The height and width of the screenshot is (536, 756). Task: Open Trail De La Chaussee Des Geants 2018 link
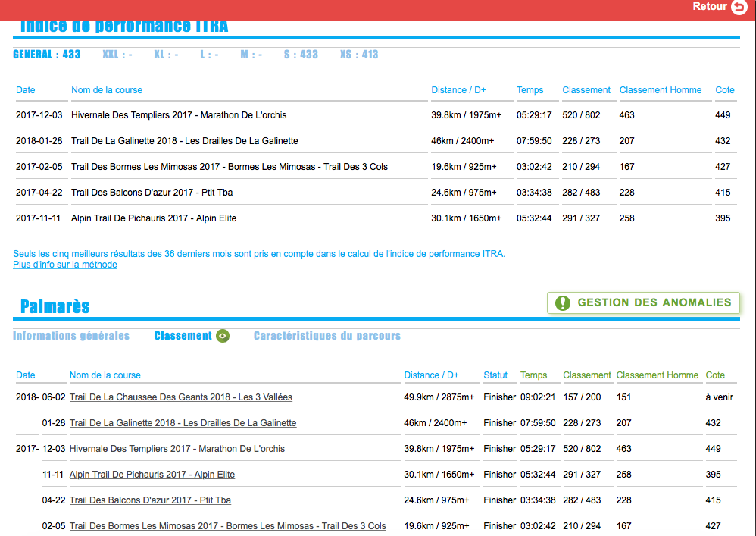[x=180, y=397]
